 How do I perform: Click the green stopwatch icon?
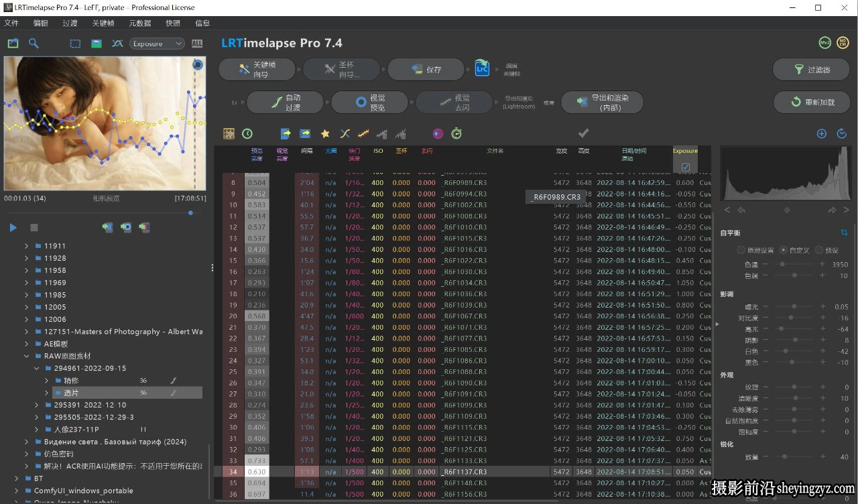pos(456,133)
